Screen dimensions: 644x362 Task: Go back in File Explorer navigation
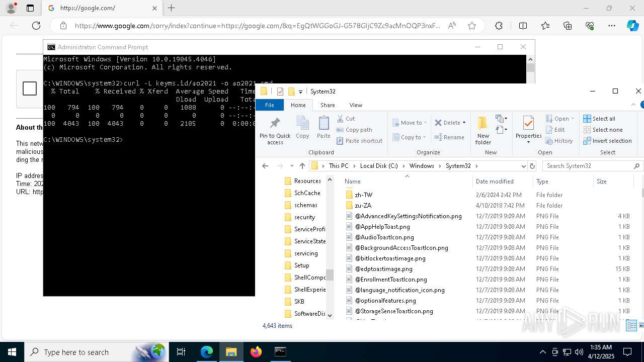[x=265, y=166]
